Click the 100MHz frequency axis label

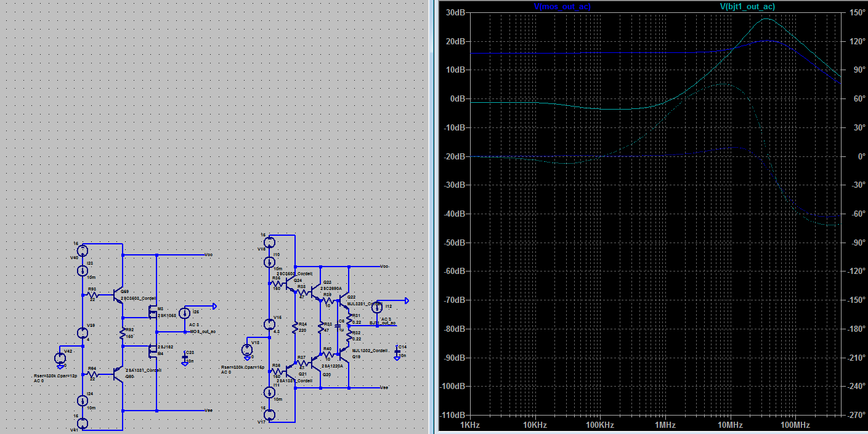click(795, 425)
